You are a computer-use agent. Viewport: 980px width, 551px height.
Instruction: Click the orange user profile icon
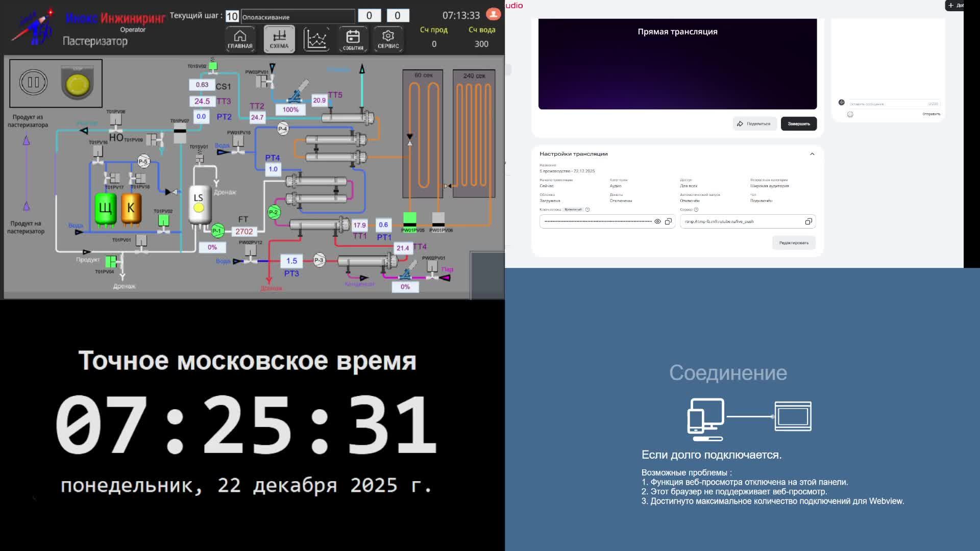point(493,14)
